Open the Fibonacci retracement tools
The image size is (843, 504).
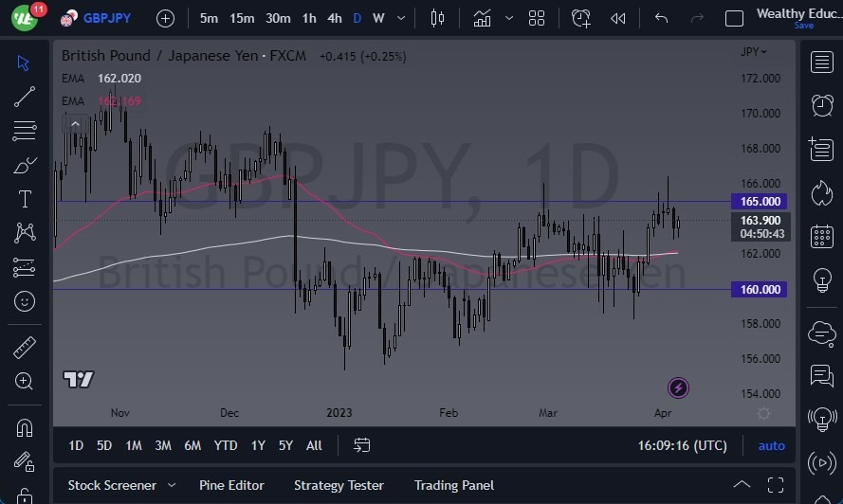point(25,131)
